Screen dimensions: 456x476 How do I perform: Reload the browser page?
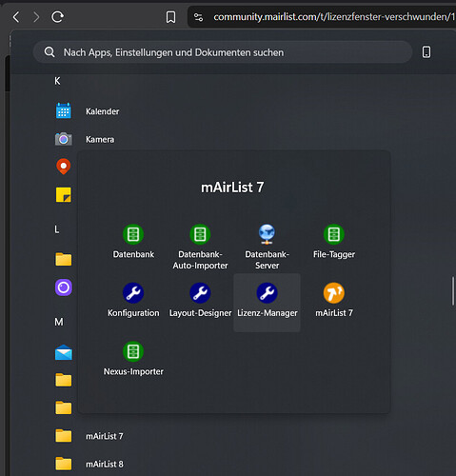[57, 17]
